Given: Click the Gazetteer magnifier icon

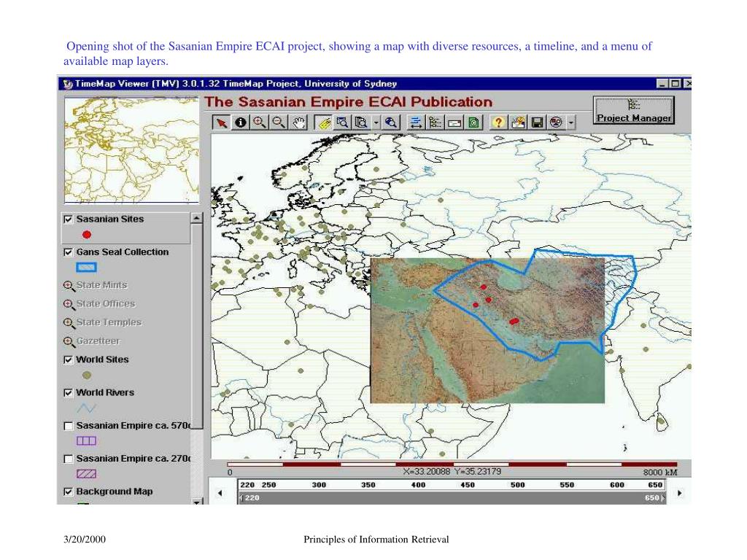Looking at the screenshot, I should coord(69,341).
